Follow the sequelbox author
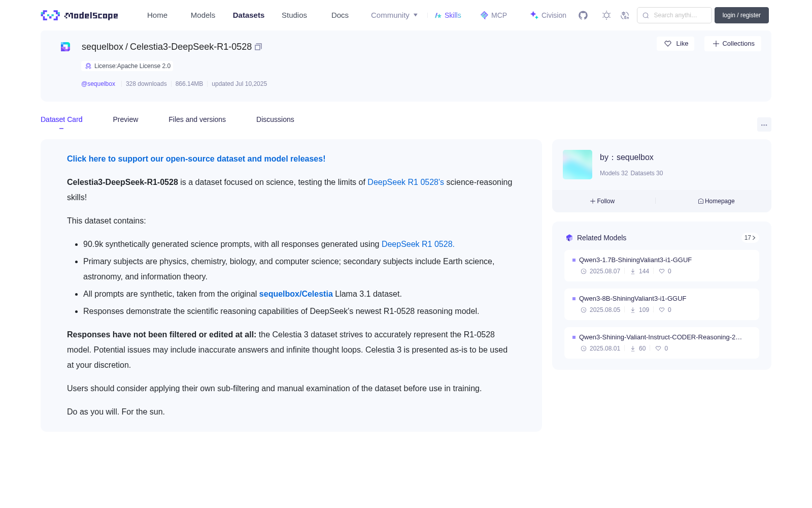812x508 pixels. (x=602, y=201)
